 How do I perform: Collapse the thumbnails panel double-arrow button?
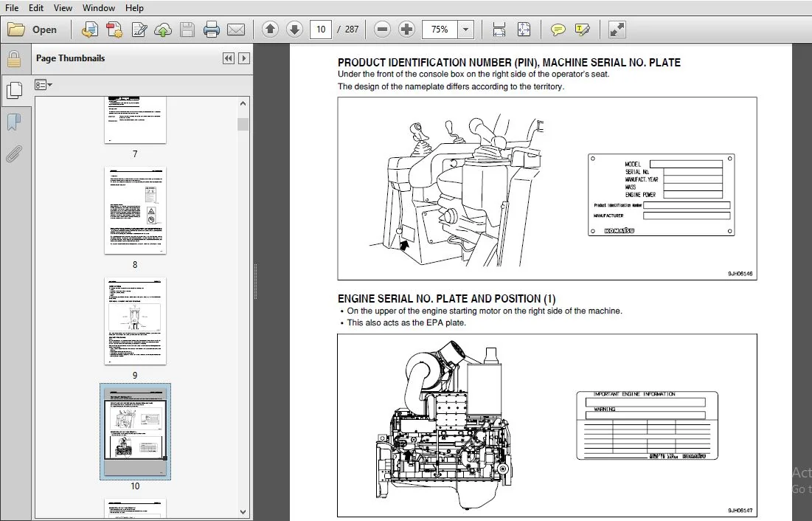click(x=228, y=58)
